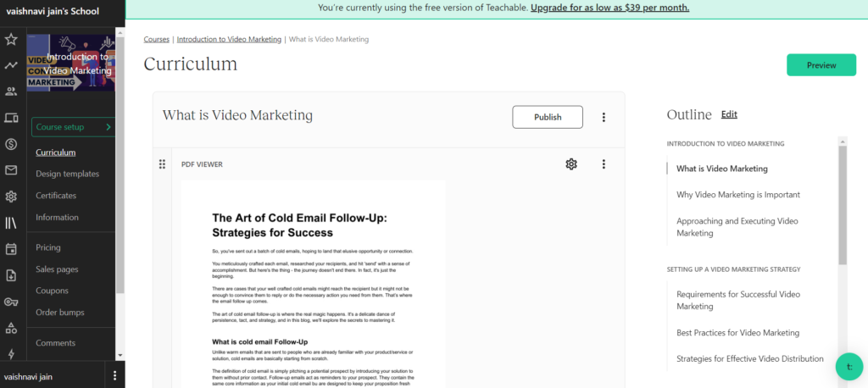Open the key icon in left rail
Viewport: 868px width, 388px height.
tap(11, 302)
